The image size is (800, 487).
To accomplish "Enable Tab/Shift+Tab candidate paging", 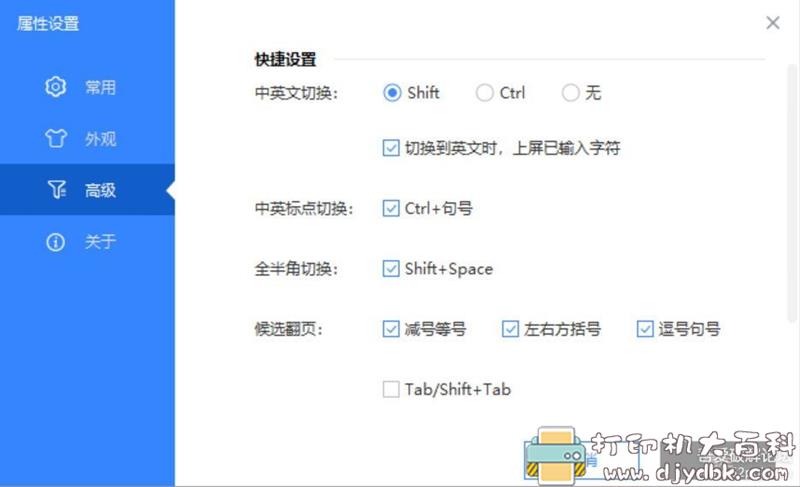I will tap(391, 390).
